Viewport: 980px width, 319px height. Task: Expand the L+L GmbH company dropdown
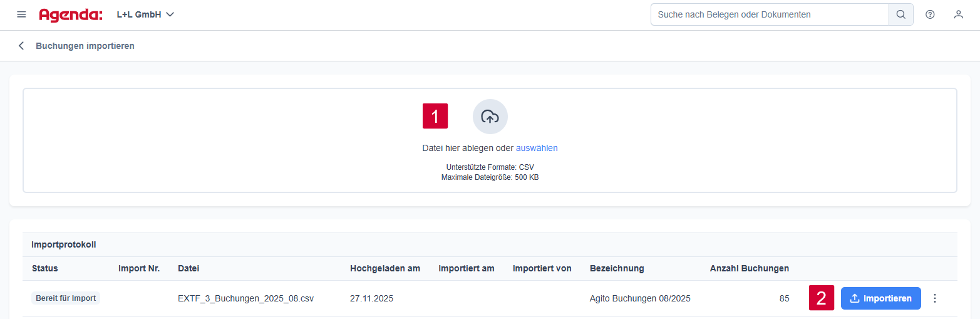coord(145,14)
